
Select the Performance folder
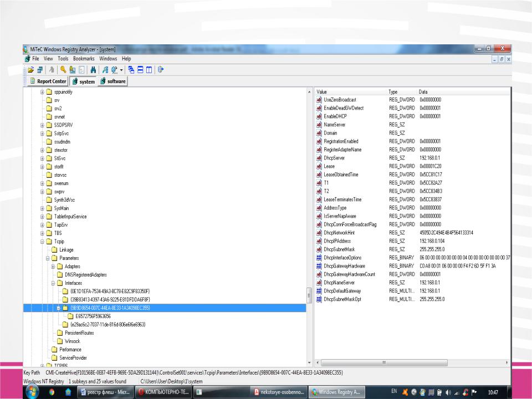click(70, 350)
